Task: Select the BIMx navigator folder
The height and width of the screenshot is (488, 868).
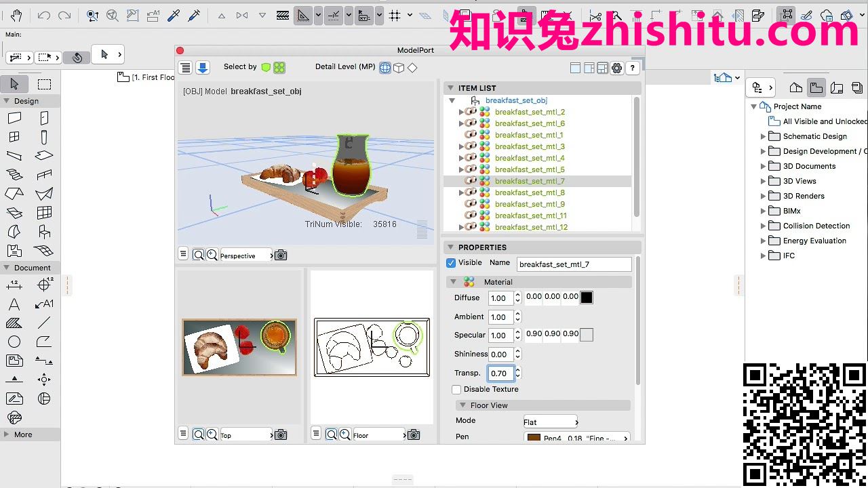Action: point(791,211)
